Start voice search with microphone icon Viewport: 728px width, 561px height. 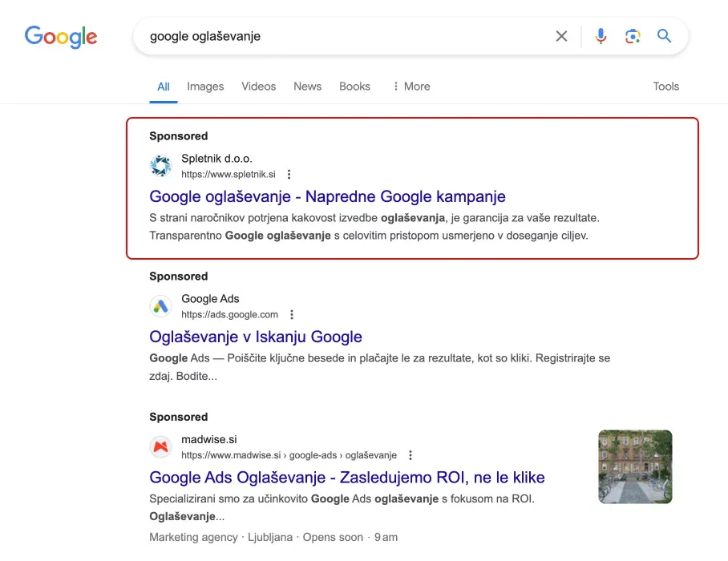click(601, 36)
